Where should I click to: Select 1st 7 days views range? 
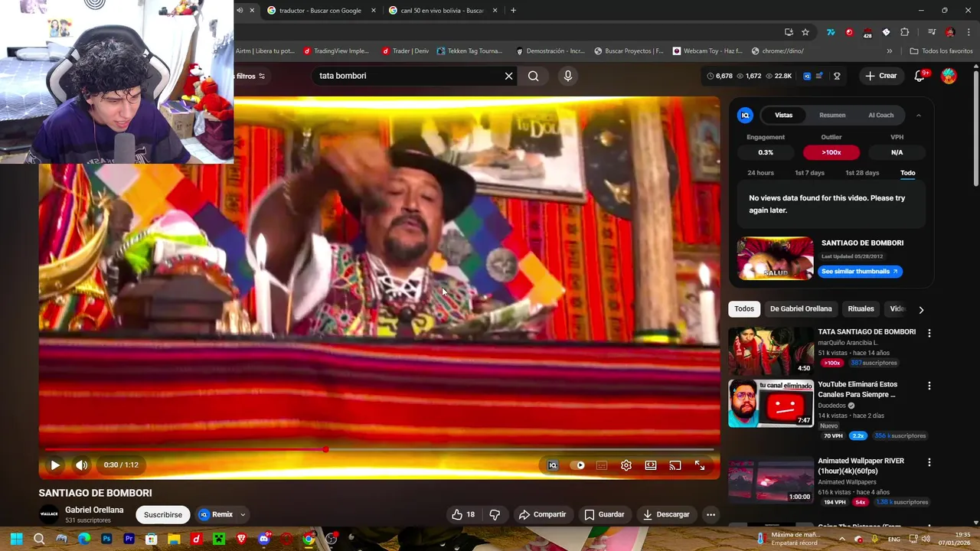tap(809, 173)
